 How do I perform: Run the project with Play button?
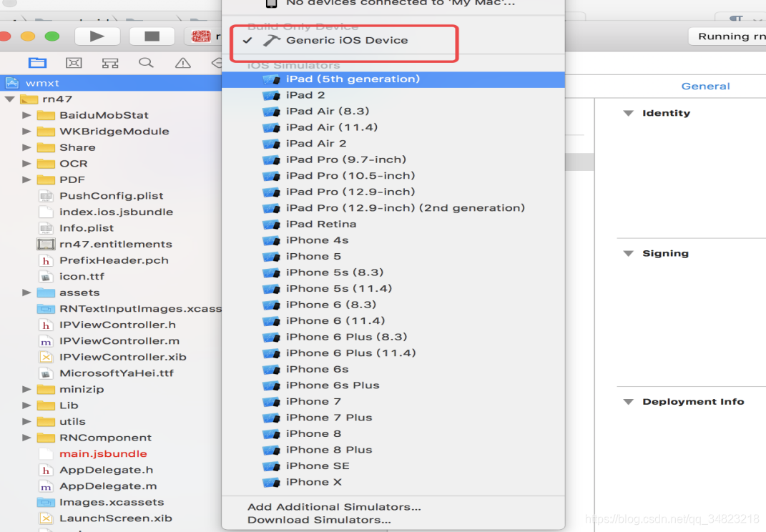click(x=97, y=36)
